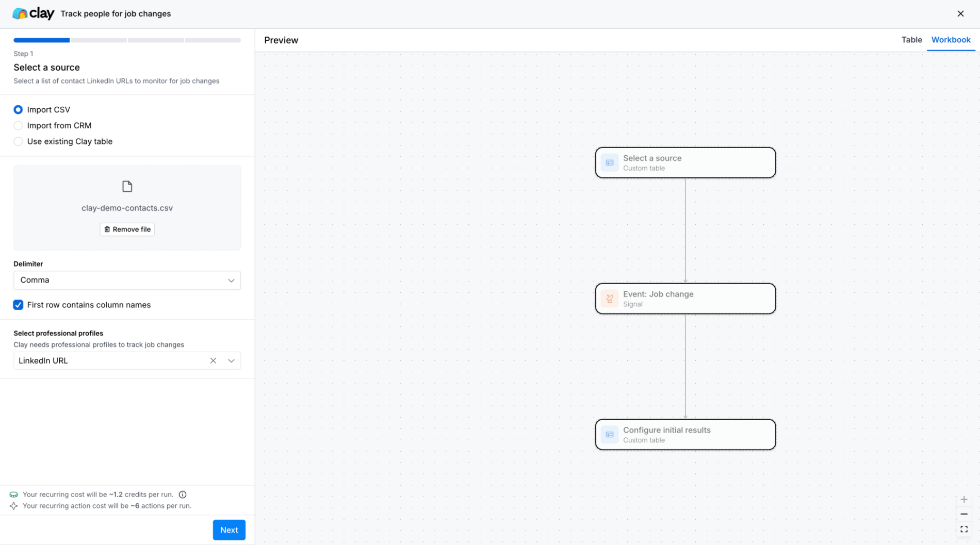Click the Configure initial results table icon
The width and height of the screenshot is (980, 545).
point(610,435)
